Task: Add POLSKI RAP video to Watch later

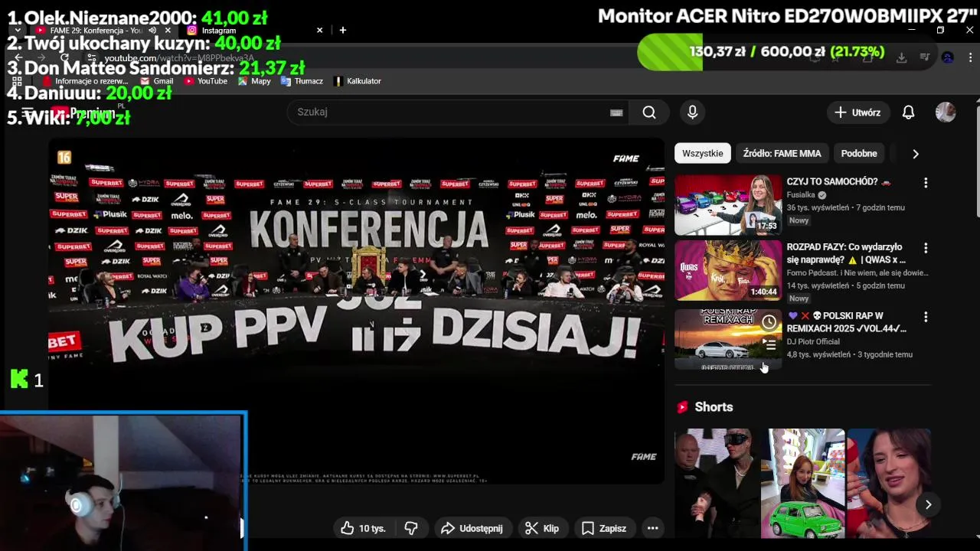Action: click(769, 322)
